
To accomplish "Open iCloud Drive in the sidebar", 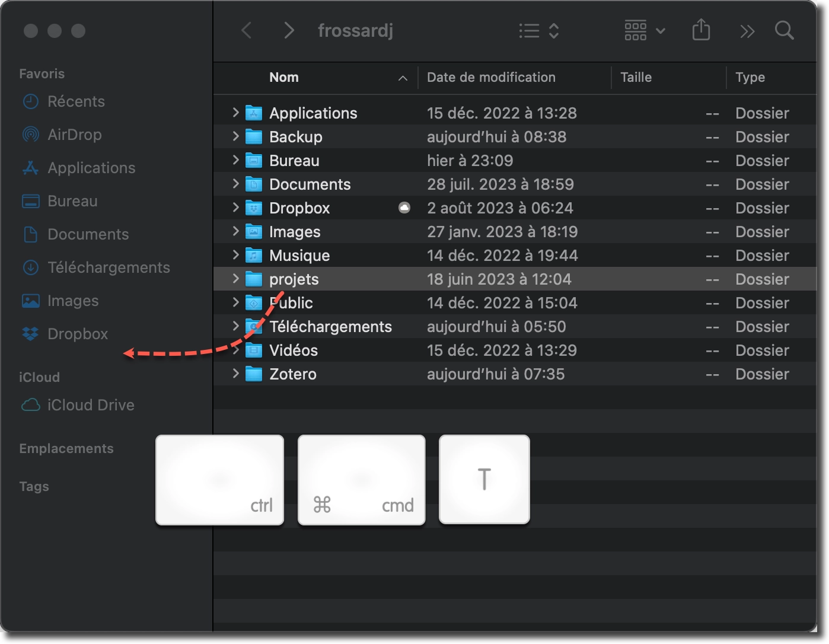I will click(78, 405).
